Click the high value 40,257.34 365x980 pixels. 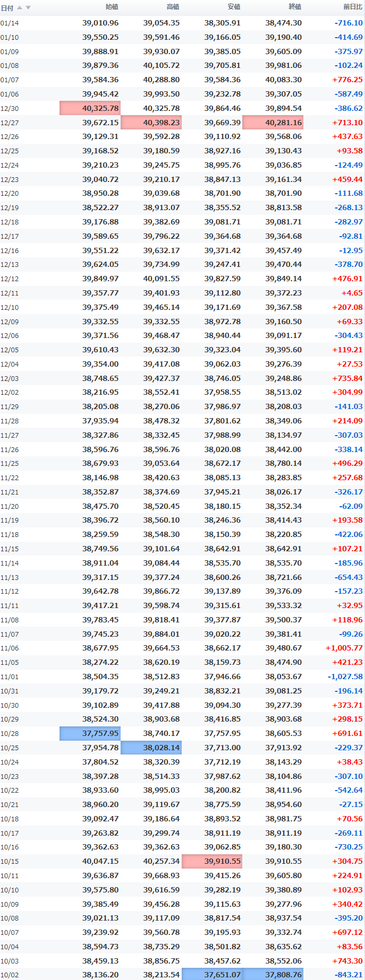(x=162, y=861)
